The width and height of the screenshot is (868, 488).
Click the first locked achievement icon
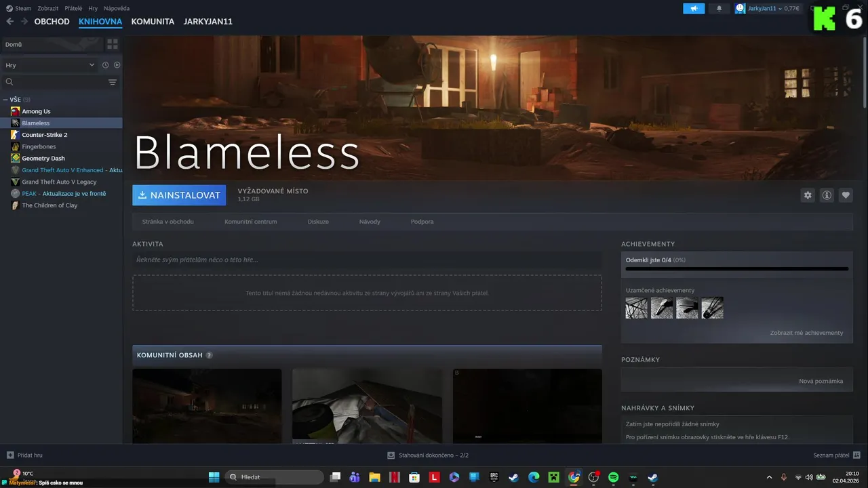pos(637,308)
